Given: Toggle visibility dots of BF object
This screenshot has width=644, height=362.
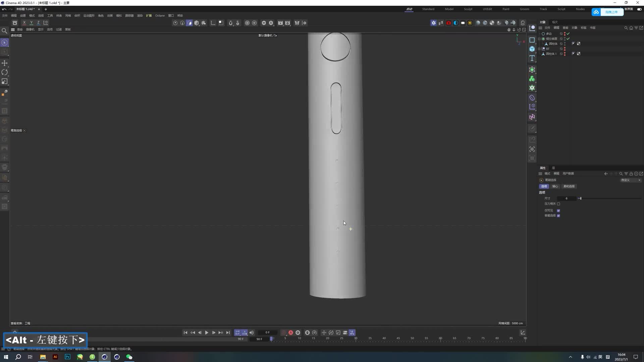Looking at the screenshot, I should click(565, 49).
